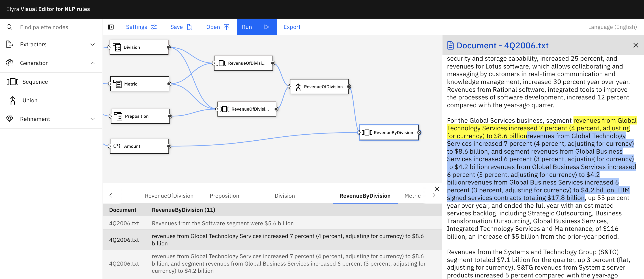Toggle visibility of Preposition results tab
Viewport: 644px width, 279px height.
(224, 195)
